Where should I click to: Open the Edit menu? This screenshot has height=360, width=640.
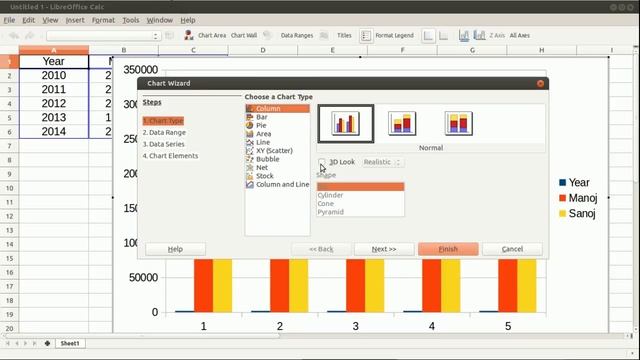[29, 20]
